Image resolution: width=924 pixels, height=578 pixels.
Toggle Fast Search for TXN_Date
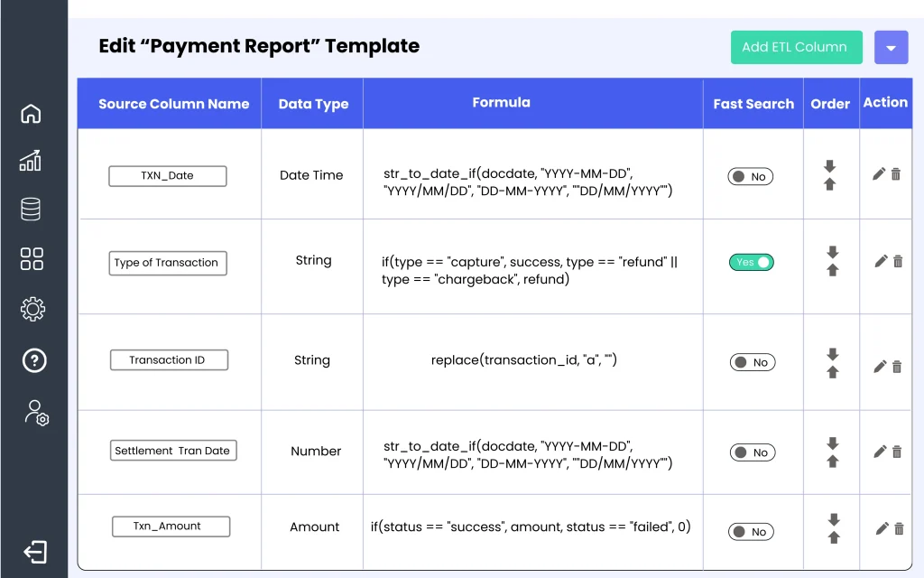tap(750, 176)
